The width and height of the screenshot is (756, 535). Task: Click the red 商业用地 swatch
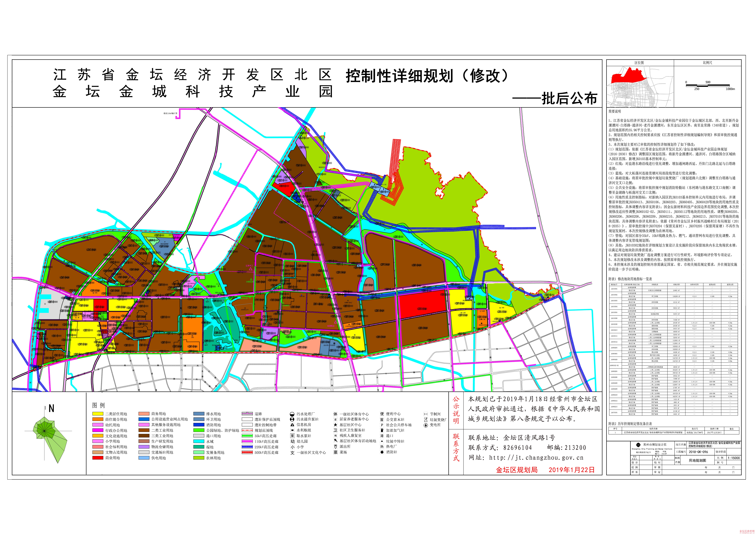[x=98, y=458]
